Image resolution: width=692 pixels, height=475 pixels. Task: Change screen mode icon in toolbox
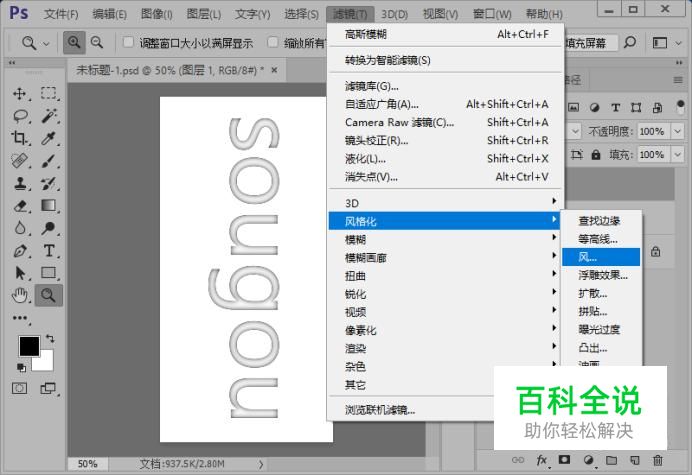48,388
